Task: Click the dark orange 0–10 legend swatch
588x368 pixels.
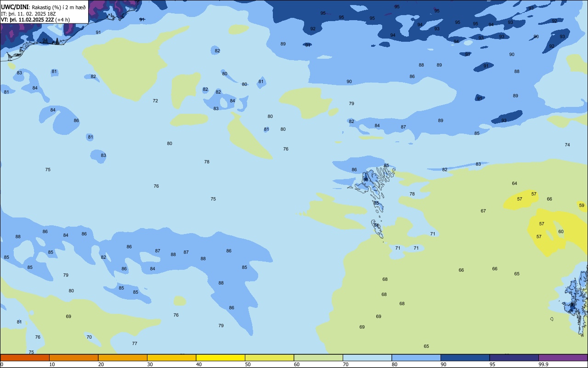Action: point(25,357)
